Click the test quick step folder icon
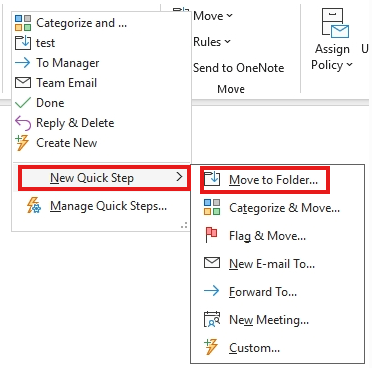Image resolution: width=372 pixels, height=368 pixels. point(23,43)
